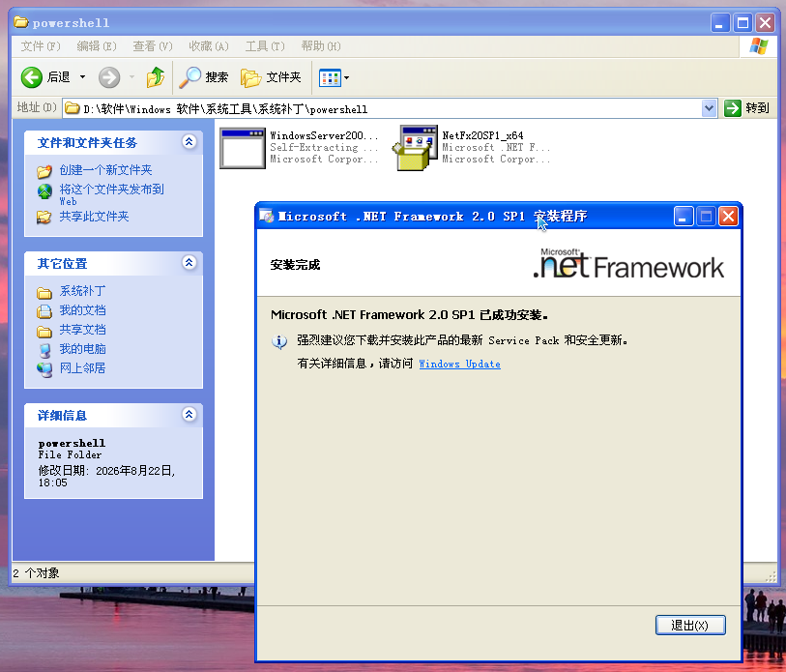
Task: Click the 转到 Go button
Action: click(x=747, y=108)
